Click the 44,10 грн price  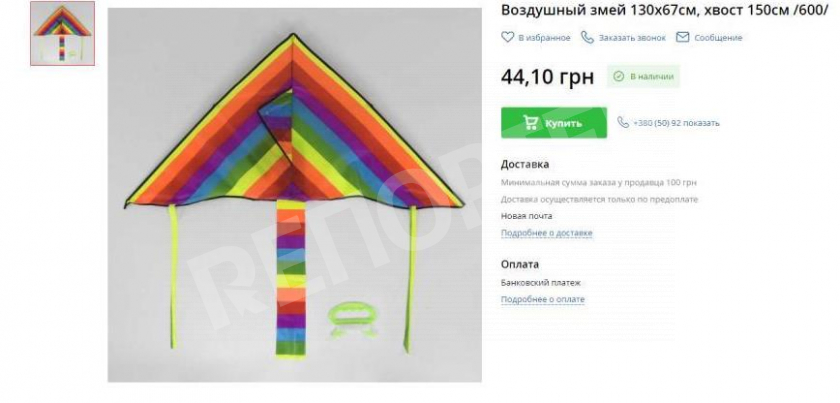click(548, 77)
